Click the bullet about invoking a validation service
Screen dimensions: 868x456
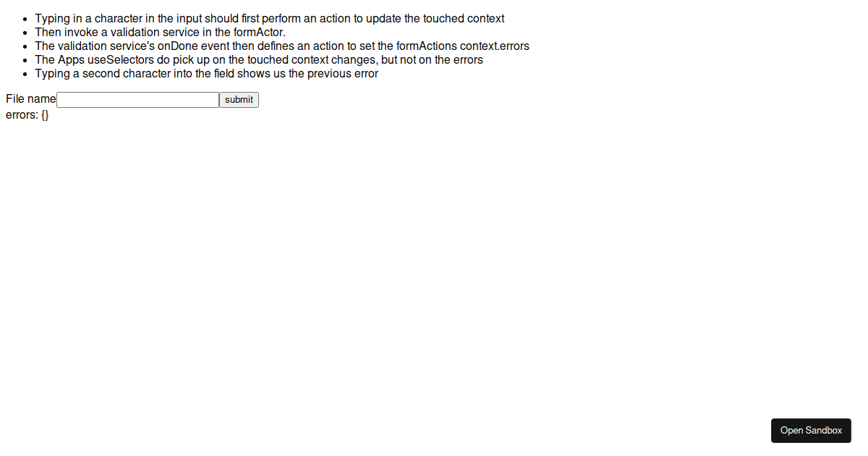(x=161, y=33)
